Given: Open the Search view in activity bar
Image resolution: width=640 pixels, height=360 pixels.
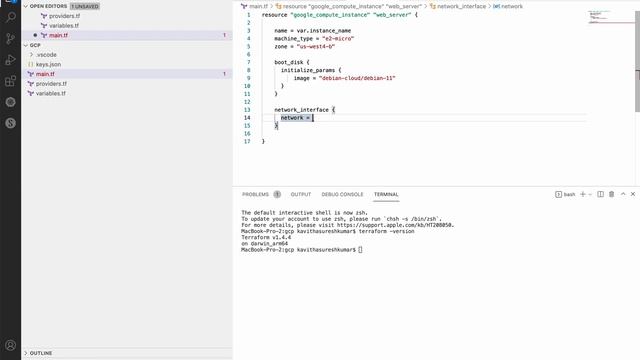Looking at the screenshot, I should click(11, 17).
